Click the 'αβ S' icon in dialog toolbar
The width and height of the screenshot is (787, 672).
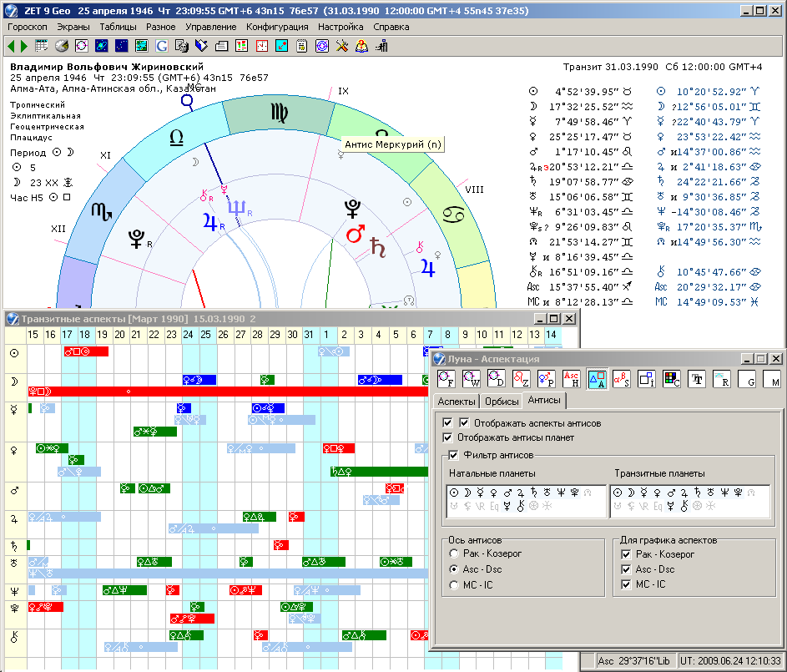[x=622, y=379]
